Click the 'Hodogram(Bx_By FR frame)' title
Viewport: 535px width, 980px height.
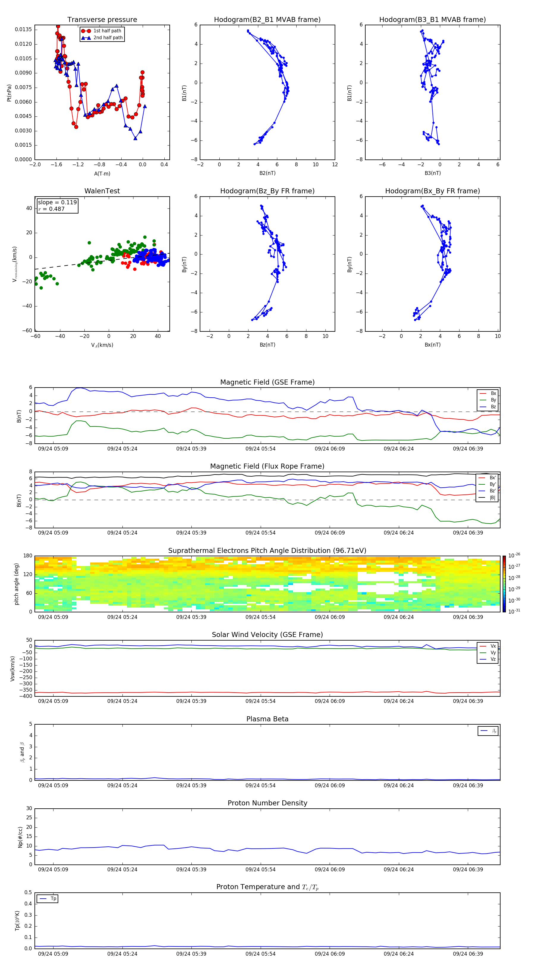(x=432, y=191)
